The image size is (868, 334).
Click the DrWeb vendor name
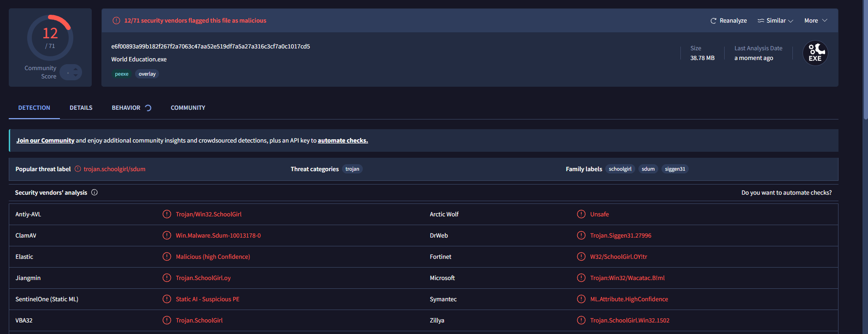click(x=439, y=236)
